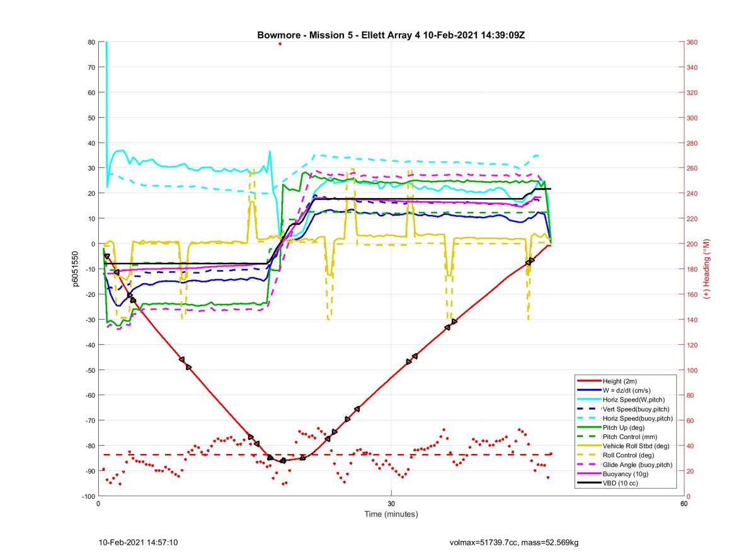
Task: Click the '-100' left axis tick label
Action: (x=88, y=496)
